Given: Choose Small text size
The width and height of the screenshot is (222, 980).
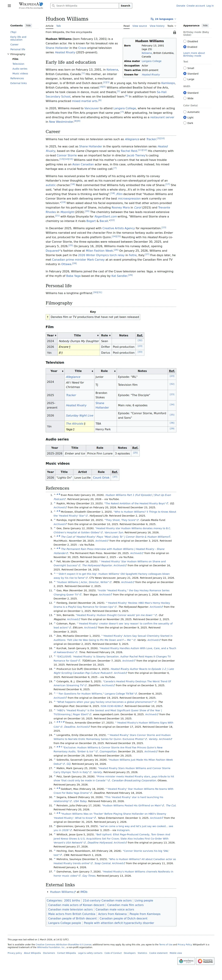Looking at the screenshot, I should pos(185,68).
